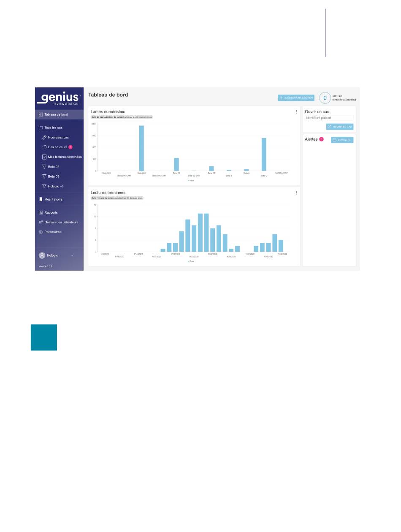Toggle the Total legend under Lectures terminées
This screenshot has width=401, height=532.
(191, 261)
